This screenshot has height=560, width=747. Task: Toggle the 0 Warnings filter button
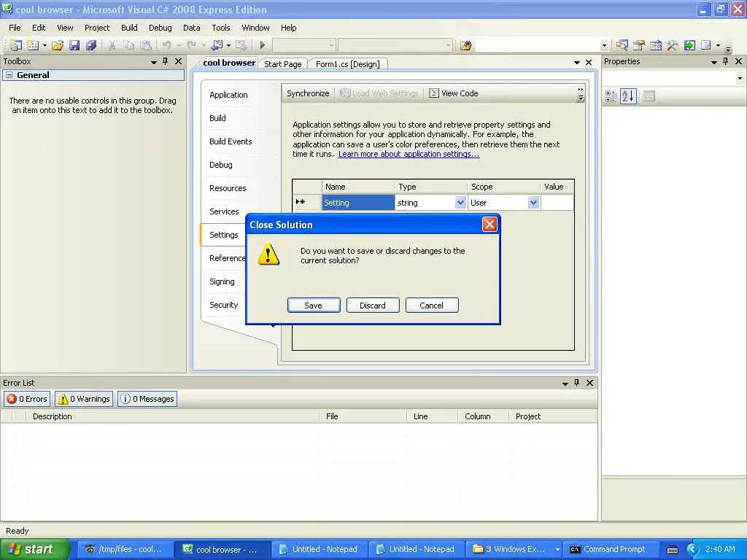pos(84,399)
